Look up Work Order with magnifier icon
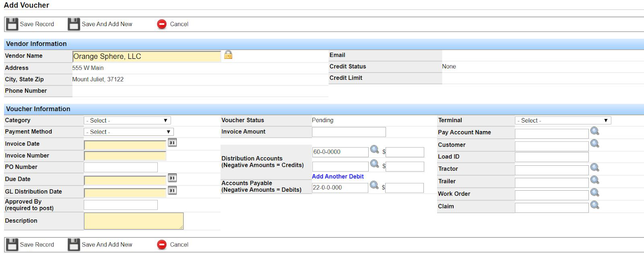 coord(595,192)
